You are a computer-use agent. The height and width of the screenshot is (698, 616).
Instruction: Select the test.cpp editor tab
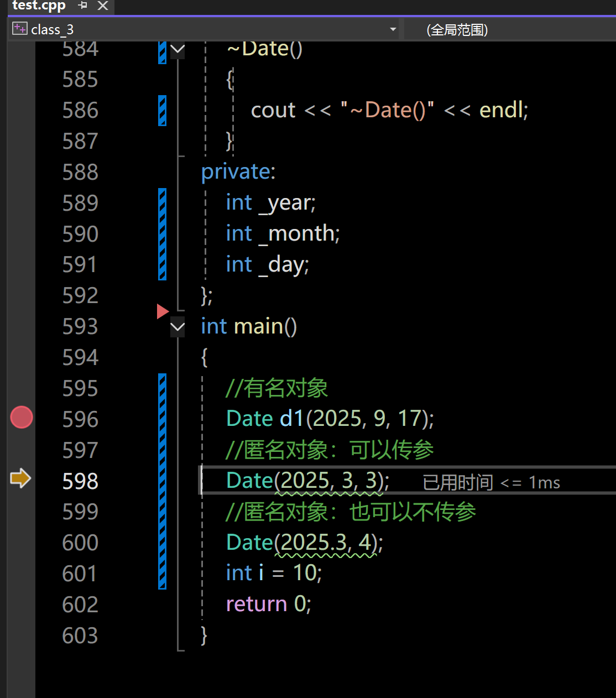(x=39, y=6)
